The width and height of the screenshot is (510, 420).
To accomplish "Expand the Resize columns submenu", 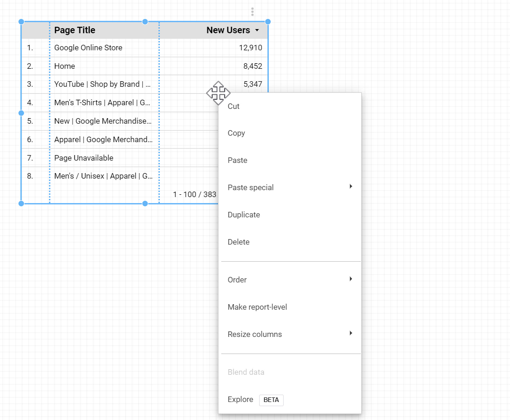I will tap(290, 334).
